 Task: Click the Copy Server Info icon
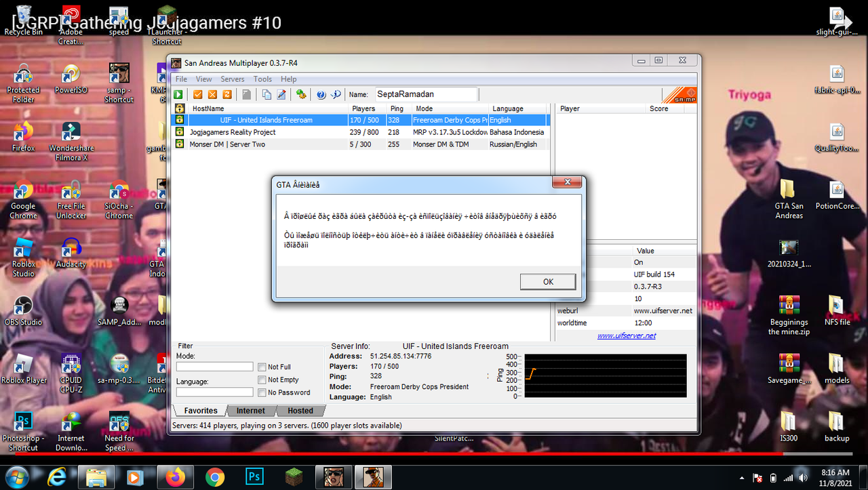[267, 95]
